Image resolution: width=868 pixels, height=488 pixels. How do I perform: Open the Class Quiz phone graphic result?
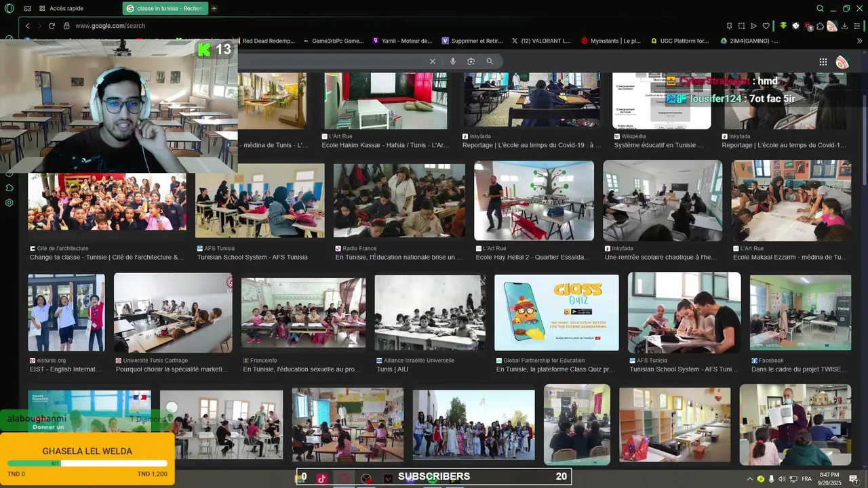557,312
